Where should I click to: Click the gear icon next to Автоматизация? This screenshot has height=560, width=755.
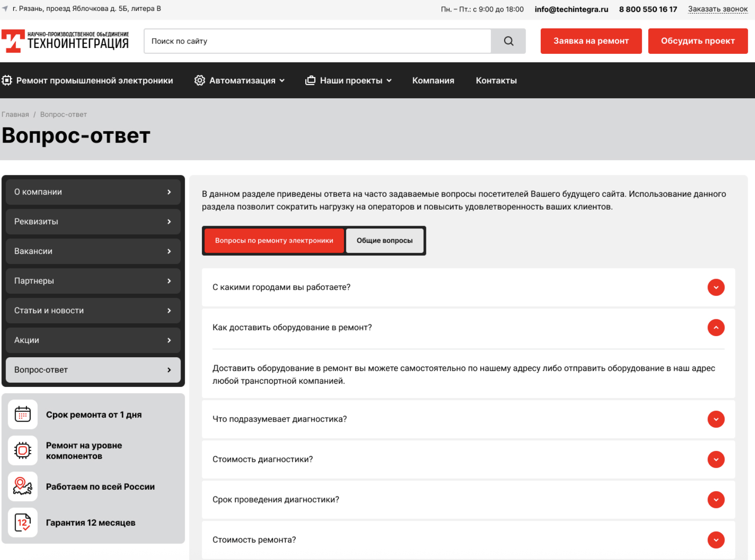[200, 80]
